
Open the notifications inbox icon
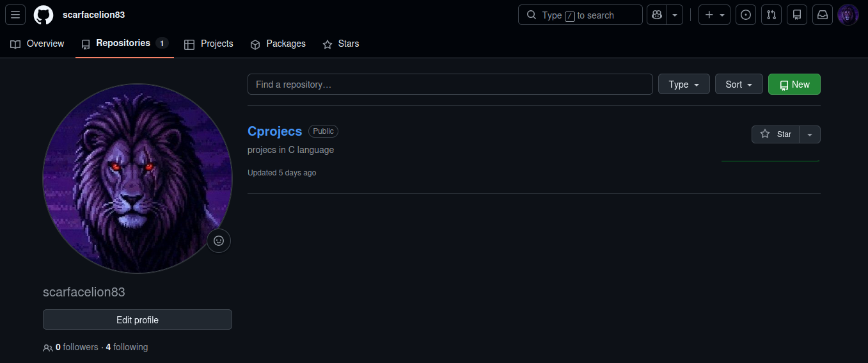pyautogui.click(x=823, y=15)
